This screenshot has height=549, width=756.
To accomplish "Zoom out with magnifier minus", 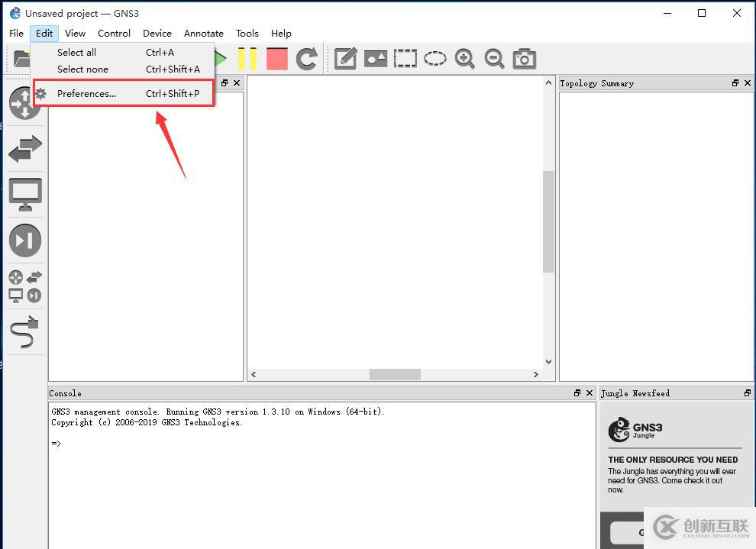I will tap(494, 59).
